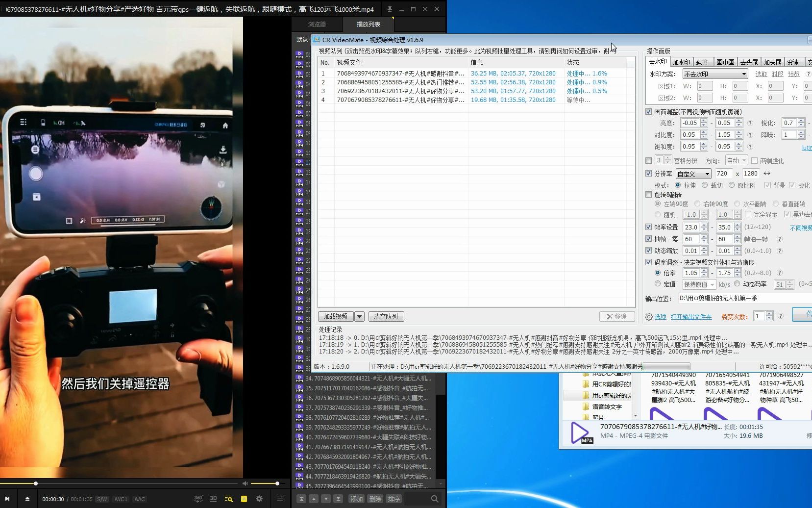Switch to 加水印 tab
This screenshot has height=508, width=812.
tap(681, 62)
